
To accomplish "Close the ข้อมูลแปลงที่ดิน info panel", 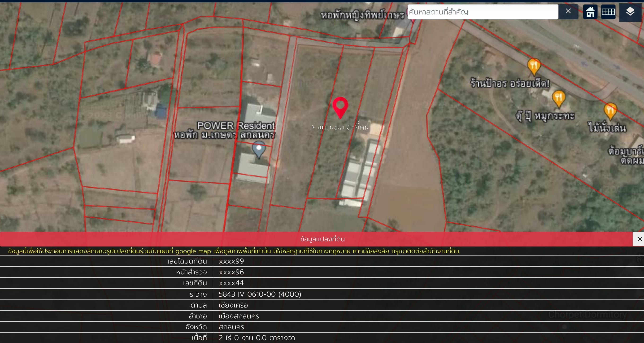I will point(640,239).
